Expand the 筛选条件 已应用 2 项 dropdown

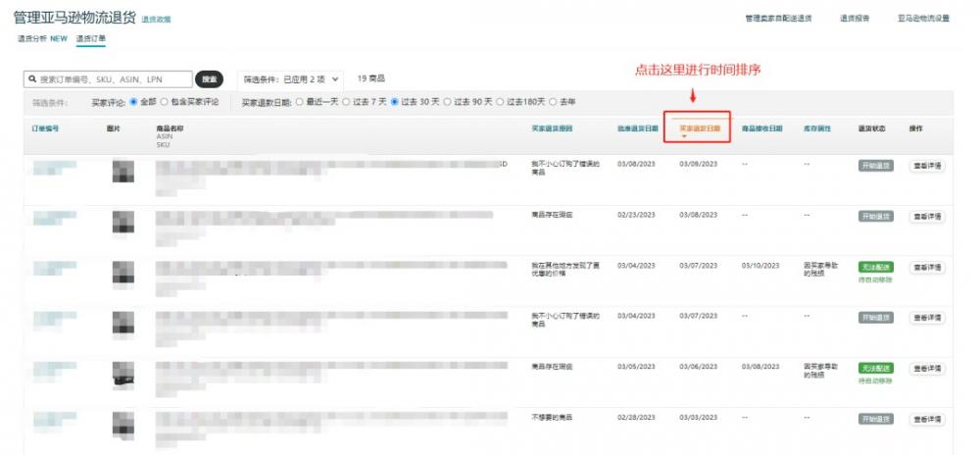pos(292,78)
